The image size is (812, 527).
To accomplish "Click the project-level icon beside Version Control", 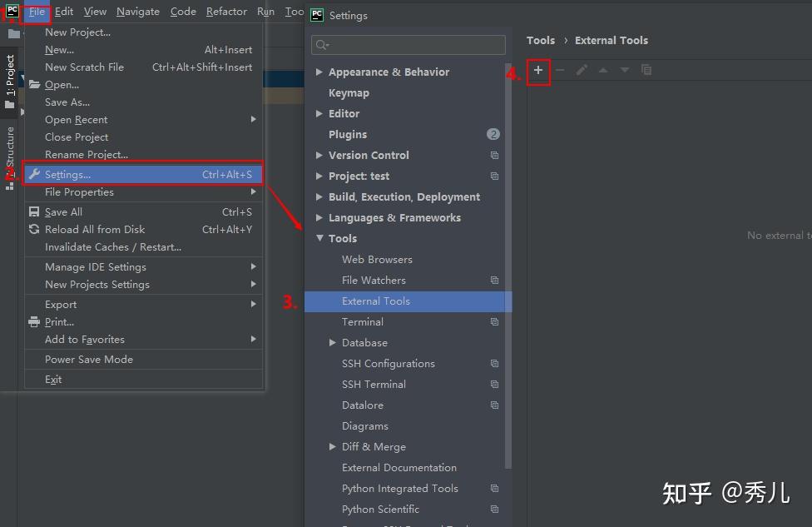I will coord(494,156).
